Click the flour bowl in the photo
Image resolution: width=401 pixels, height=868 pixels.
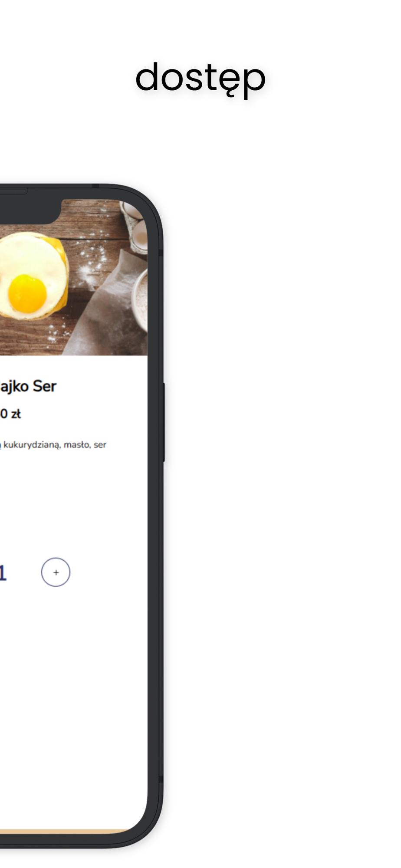[140, 299]
